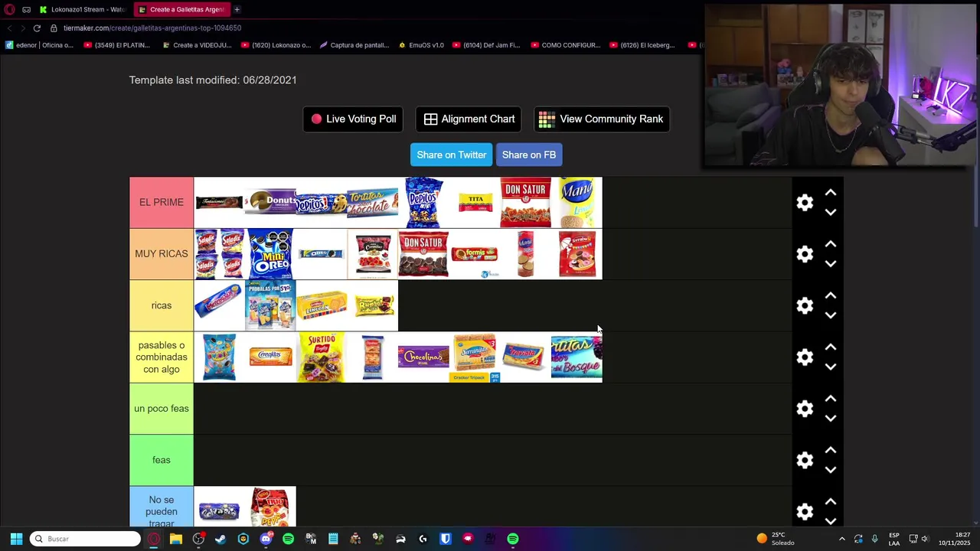Open a new browser tab
Screen dimensions: 980x551
tap(237, 9)
